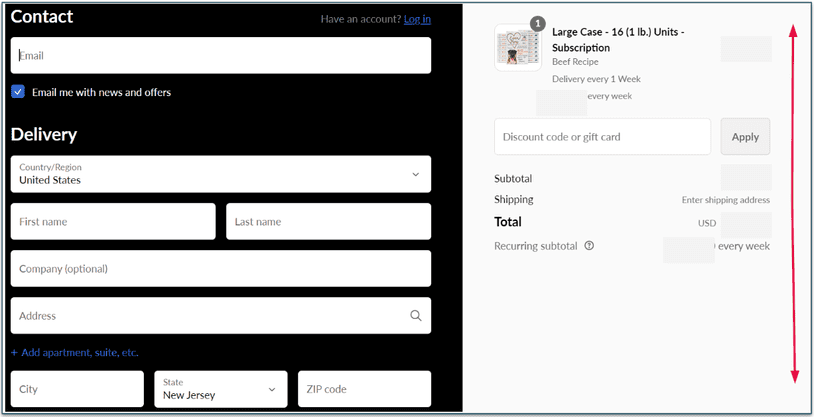The height and width of the screenshot is (417, 814).
Task: Click the Subtotal label
Action: [x=513, y=179]
